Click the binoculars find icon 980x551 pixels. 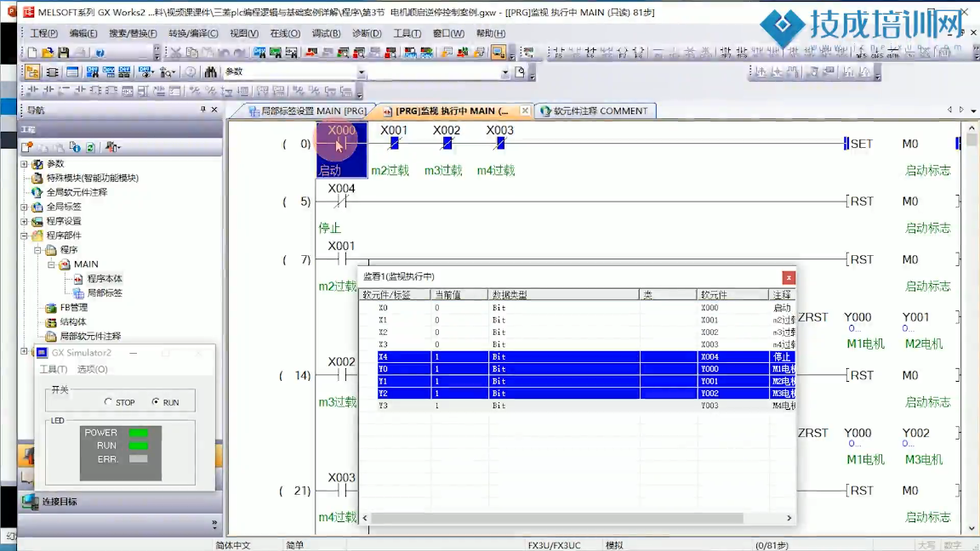(x=211, y=71)
